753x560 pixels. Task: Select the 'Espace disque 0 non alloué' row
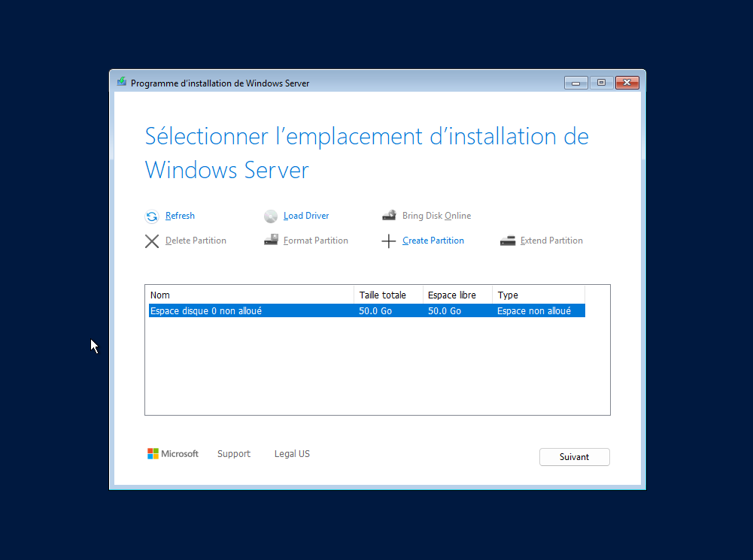coord(367,310)
